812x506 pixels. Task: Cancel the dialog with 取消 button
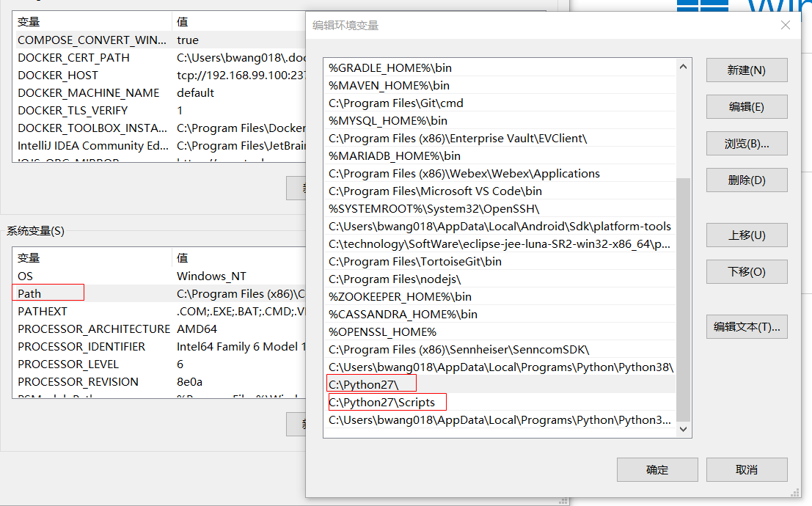click(x=747, y=469)
